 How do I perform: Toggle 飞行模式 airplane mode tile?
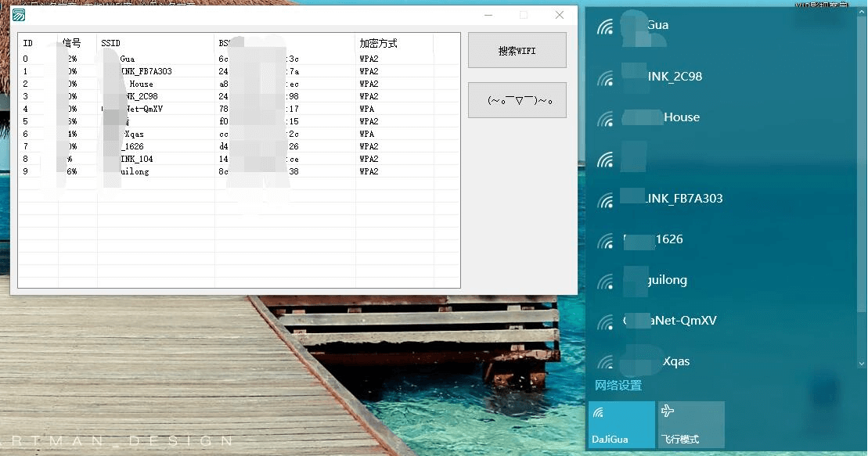[691, 425]
